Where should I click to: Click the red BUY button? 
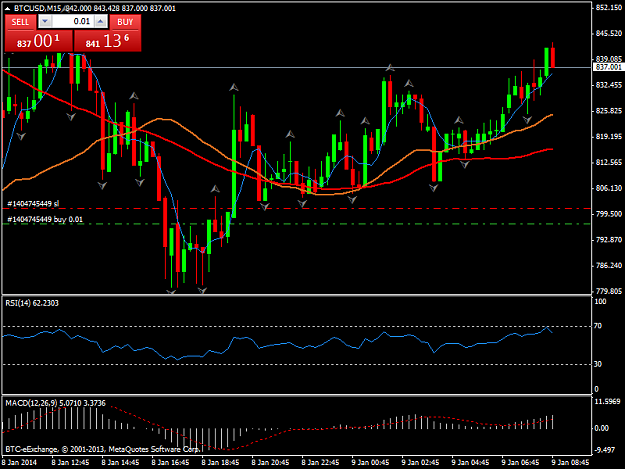125,22
